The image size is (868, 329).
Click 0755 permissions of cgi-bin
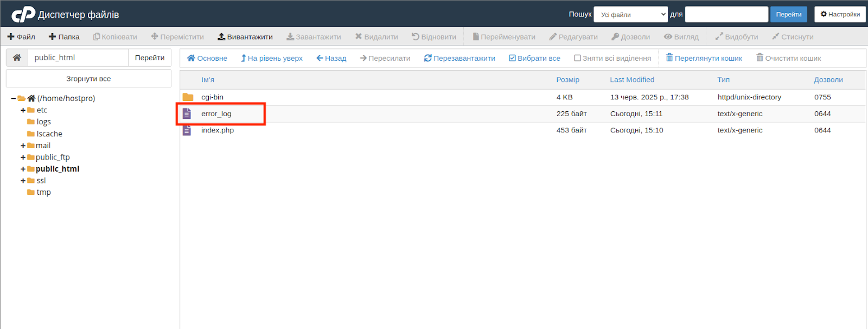click(822, 97)
